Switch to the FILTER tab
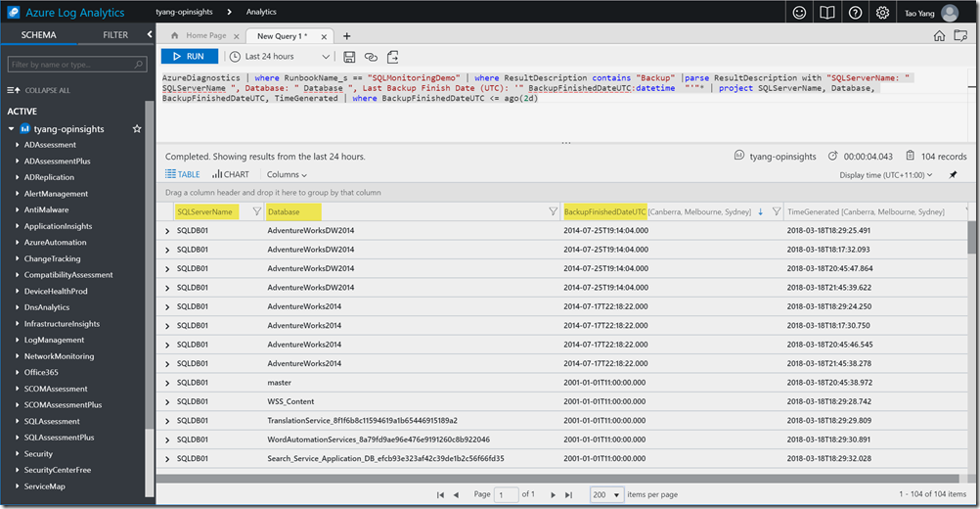 (115, 35)
